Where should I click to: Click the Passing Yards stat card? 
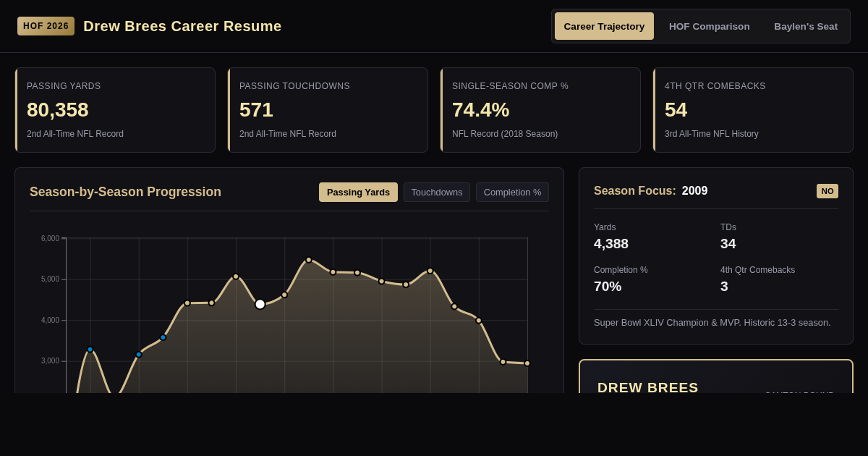click(x=115, y=110)
